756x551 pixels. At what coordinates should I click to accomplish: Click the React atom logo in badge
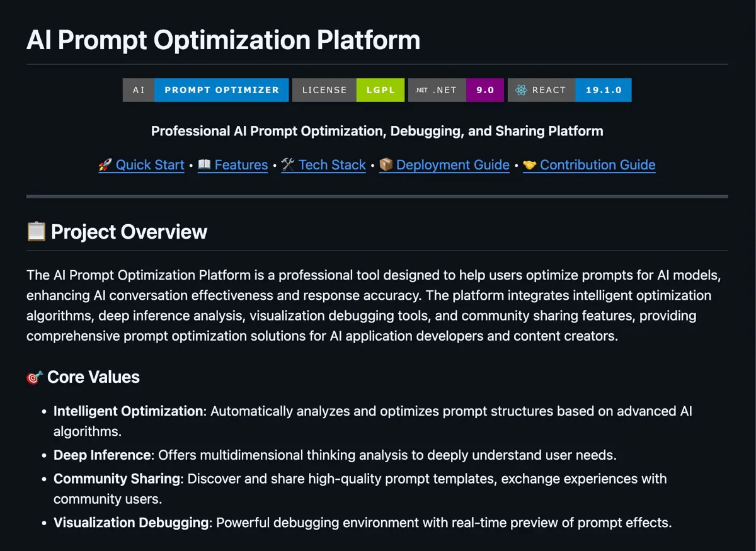521,90
